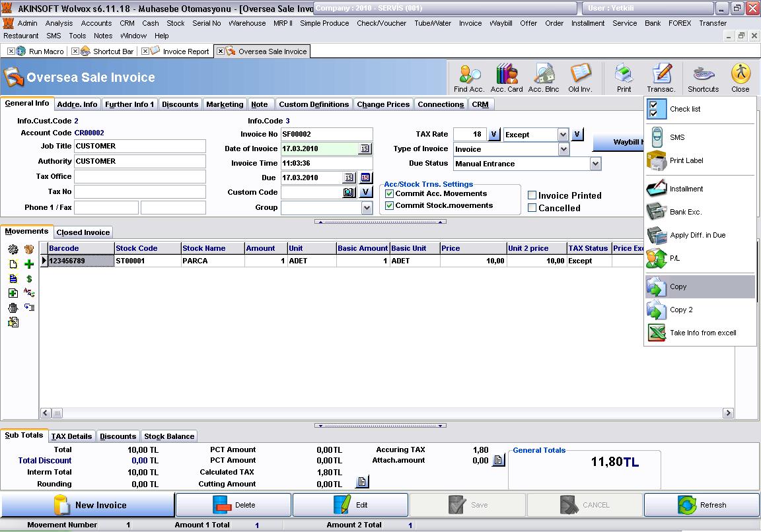
Task: Click the ABC letters icon in Movements panel
Action: point(29,293)
